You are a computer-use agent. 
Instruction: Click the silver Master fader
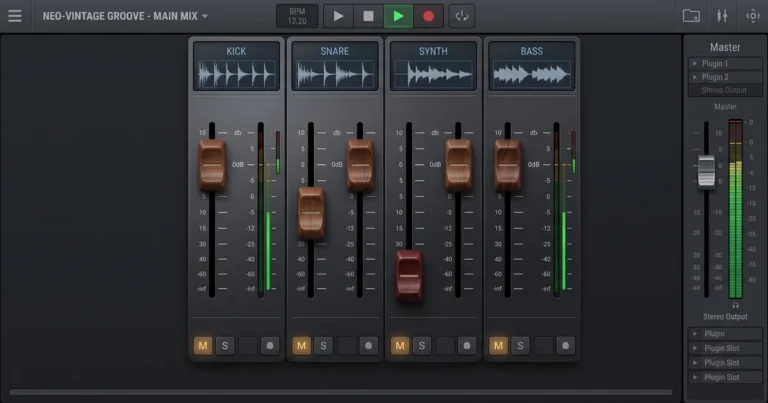[706, 171]
